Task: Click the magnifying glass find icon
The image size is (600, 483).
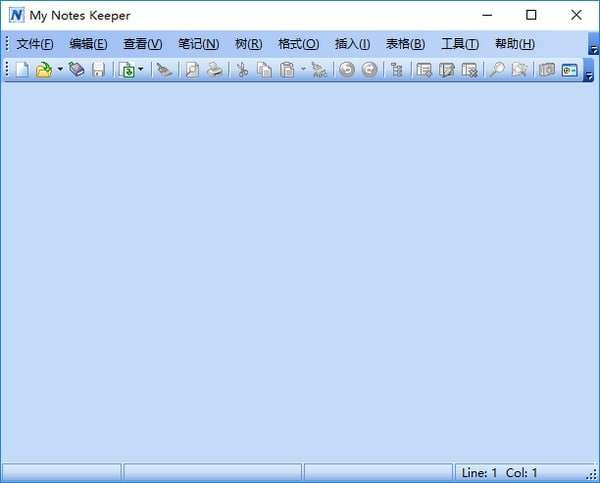Action: tap(497, 70)
